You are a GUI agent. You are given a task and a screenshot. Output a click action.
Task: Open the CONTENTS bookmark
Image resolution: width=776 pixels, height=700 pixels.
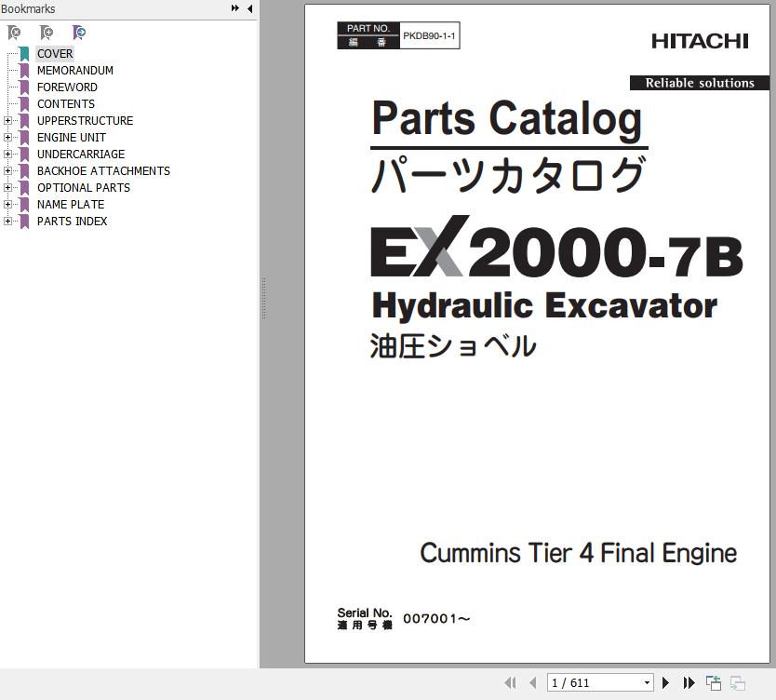click(65, 104)
